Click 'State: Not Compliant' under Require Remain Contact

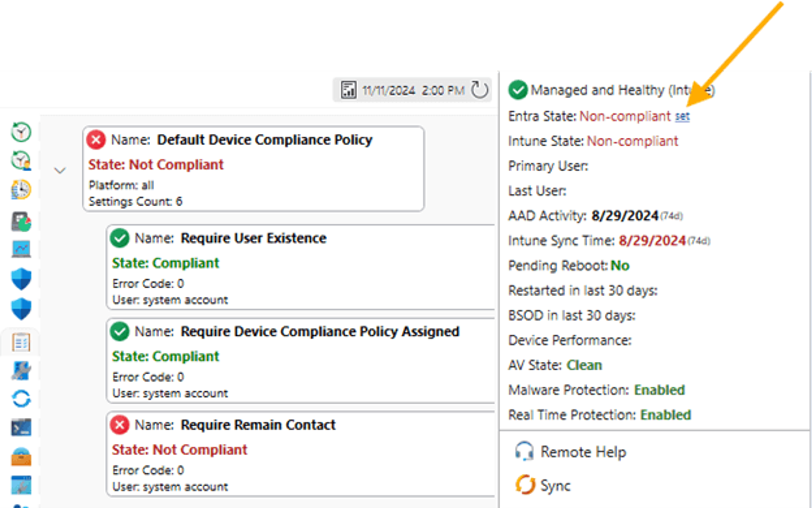coord(180,450)
